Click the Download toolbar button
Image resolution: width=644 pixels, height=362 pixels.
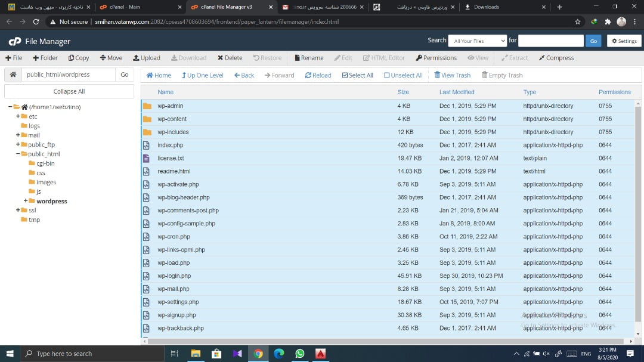pos(188,58)
